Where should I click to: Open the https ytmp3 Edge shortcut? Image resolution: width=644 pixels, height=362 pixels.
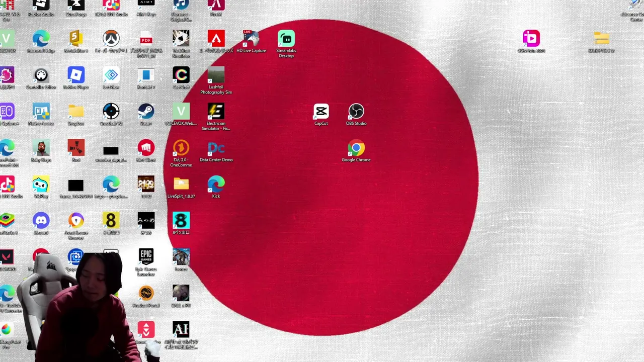point(111,184)
